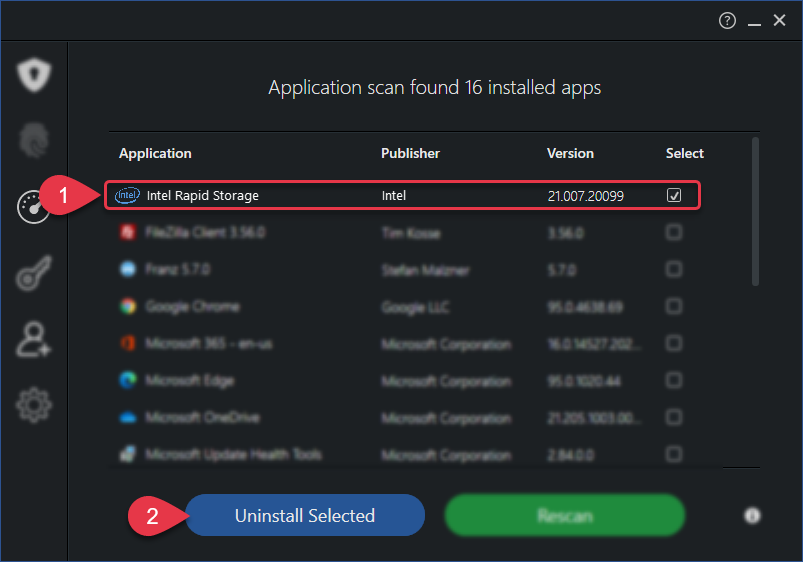
Task: Click the FileZilla Client app icon
Action: [128, 232]
